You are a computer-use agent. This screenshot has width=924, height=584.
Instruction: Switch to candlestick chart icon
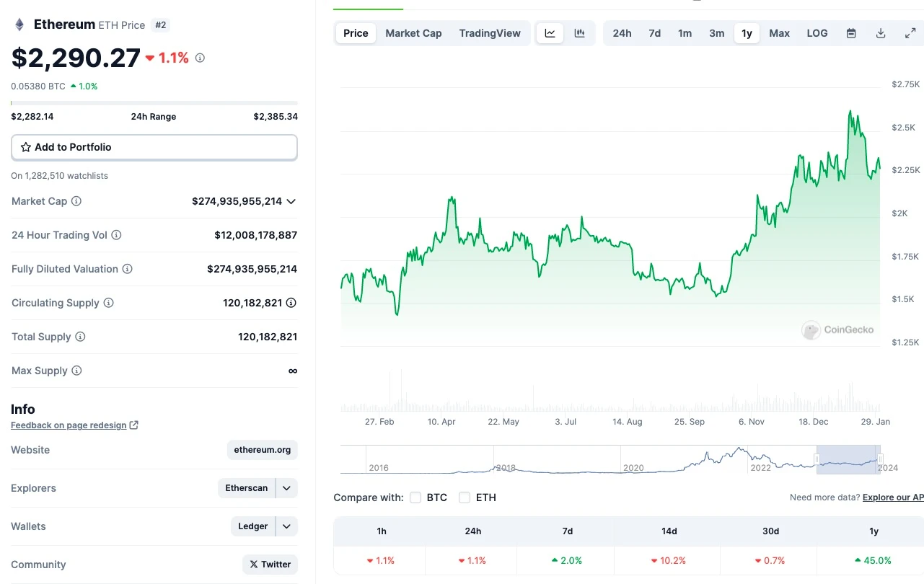point(579,33)
